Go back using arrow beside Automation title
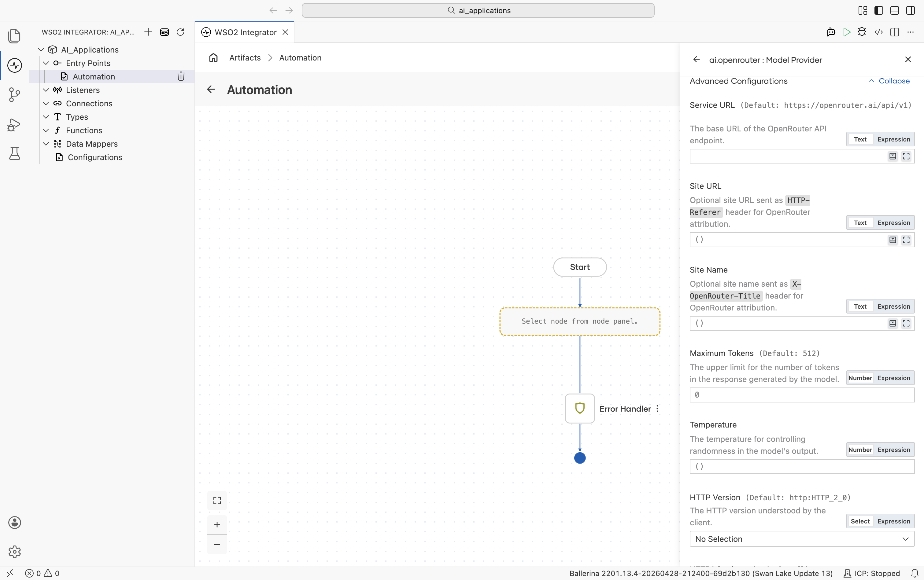 211,89
